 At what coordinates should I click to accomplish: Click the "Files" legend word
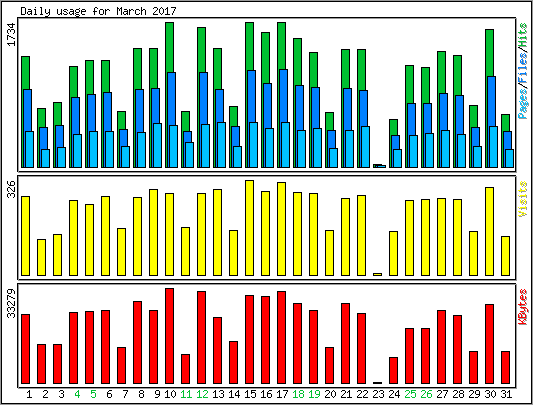[523, 68]
